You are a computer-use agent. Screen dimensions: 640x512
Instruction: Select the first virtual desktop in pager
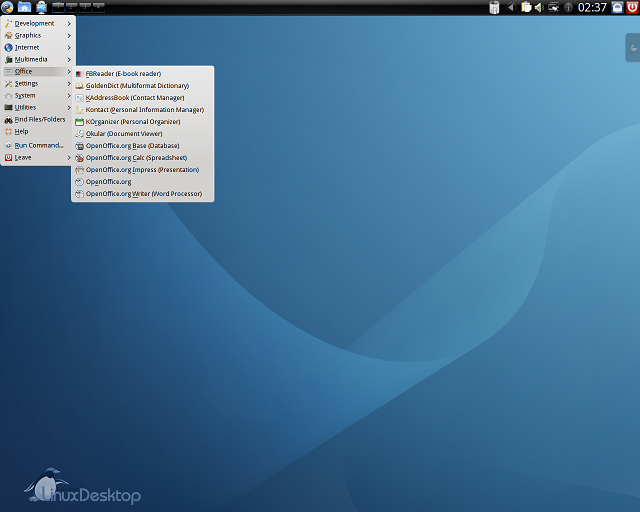point(58,7)
